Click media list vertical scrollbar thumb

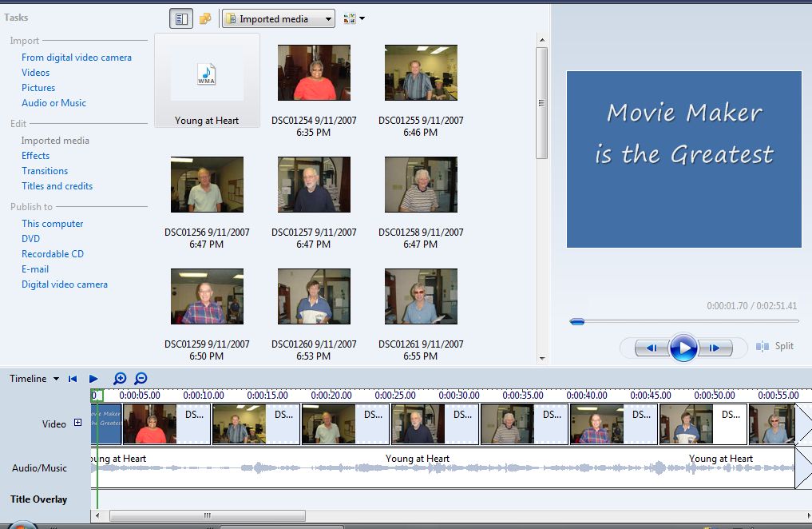[541, 103]
